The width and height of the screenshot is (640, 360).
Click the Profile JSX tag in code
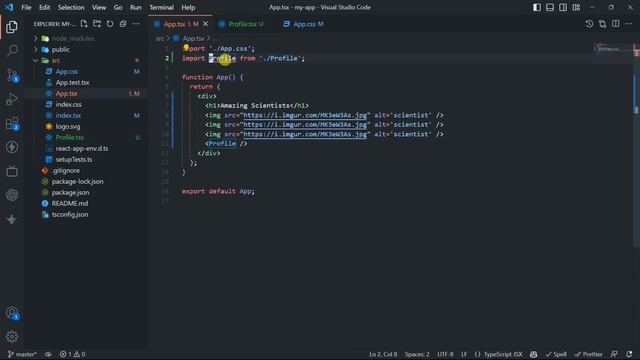[x=222, y=144]
